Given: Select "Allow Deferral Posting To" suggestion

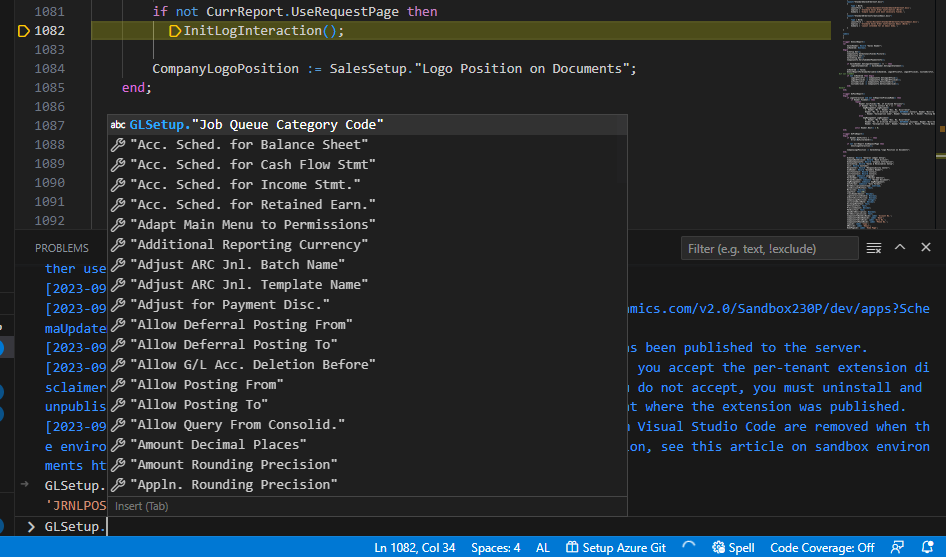Looking at the screenshot, I should (367, 345).
